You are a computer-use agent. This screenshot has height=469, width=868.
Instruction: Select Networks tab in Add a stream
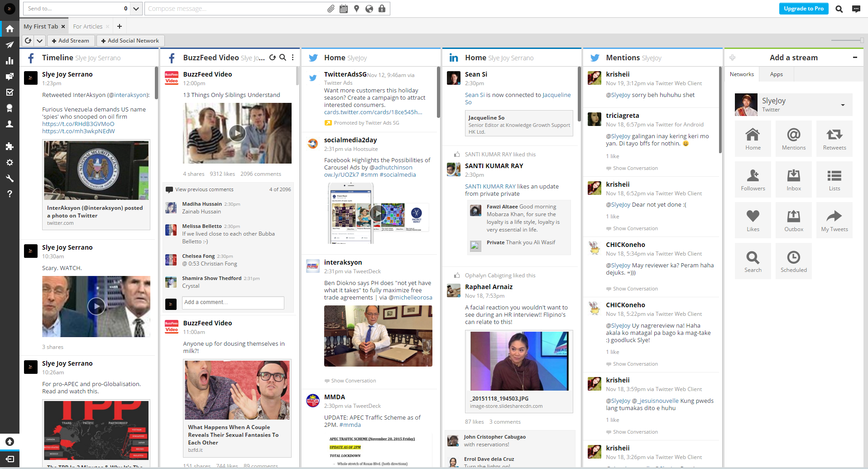(742, 74)
